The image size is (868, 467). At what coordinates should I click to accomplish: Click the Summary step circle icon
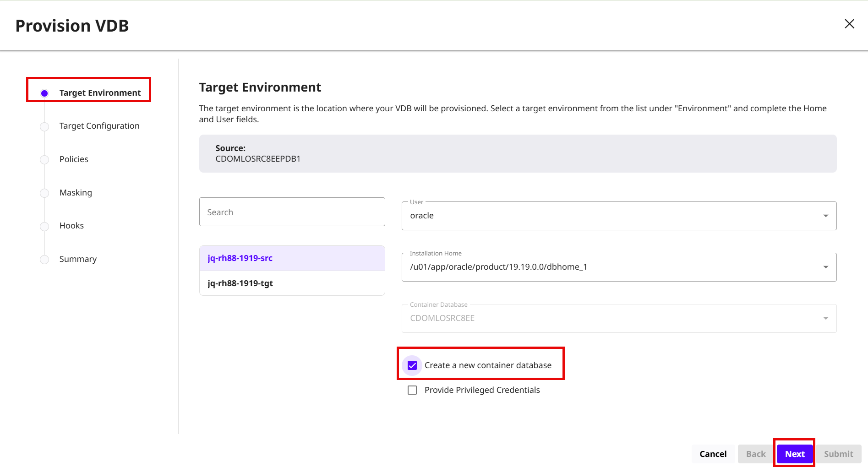[x=44, y=260]
